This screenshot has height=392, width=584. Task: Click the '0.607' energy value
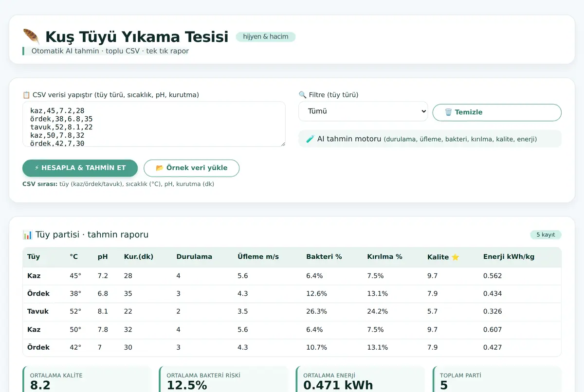pyautogui.click(x=493, y=329)
